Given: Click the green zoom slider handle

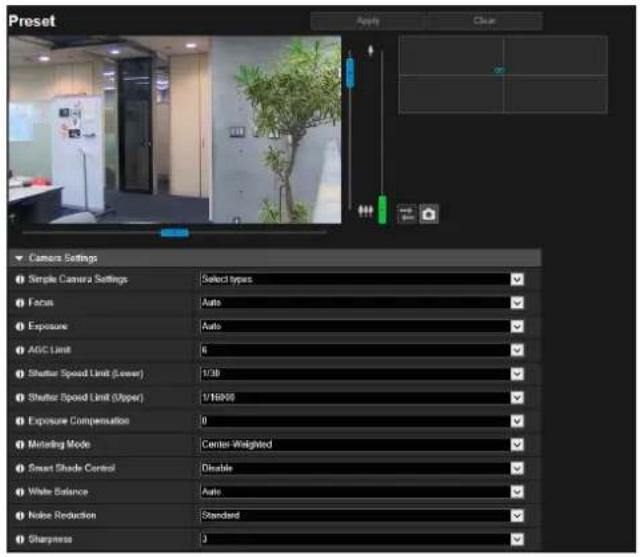Looking at the screenshot, I should (x=382, y=209).
